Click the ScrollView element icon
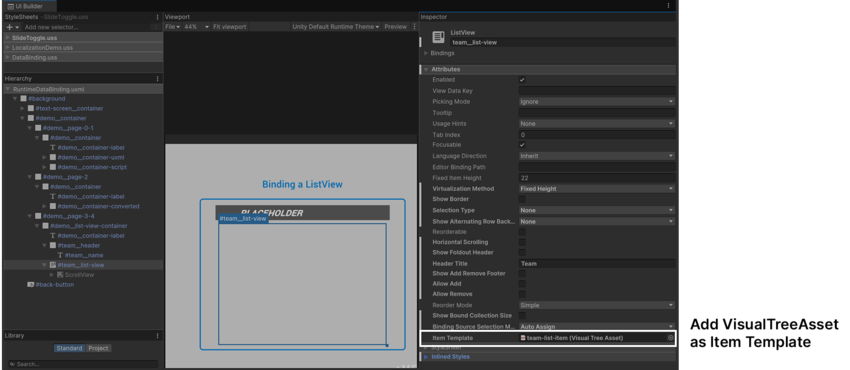Viewport: 850px width, 370px height. (x=60, y=275)
